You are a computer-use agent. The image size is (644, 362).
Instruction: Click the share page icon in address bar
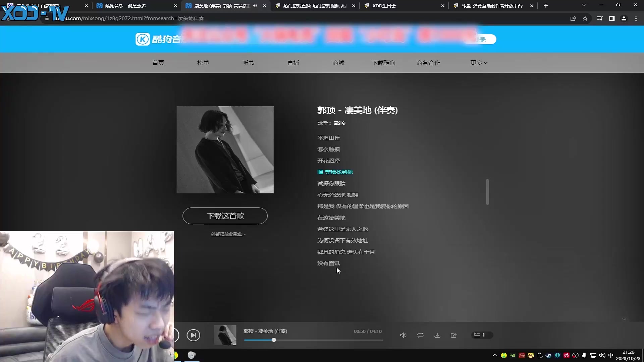[x=573, y=18]
